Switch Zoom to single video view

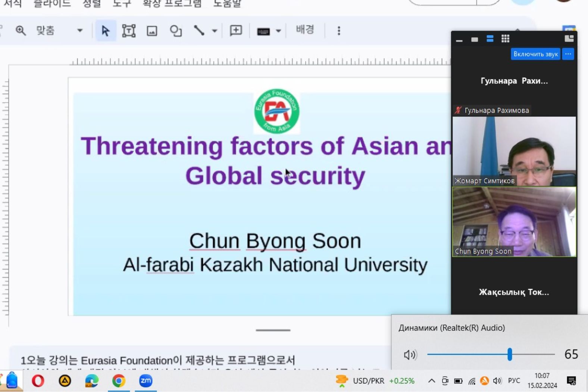475,39
